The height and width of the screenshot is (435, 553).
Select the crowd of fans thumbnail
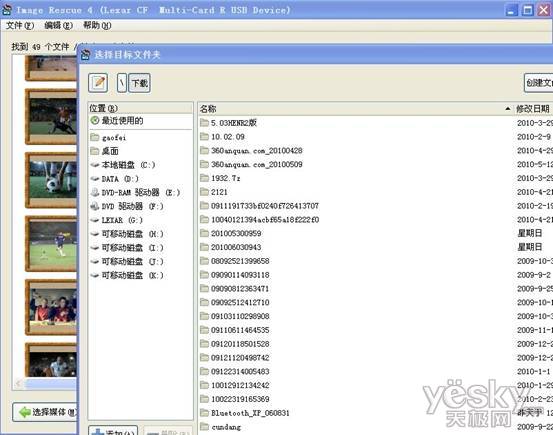pos(51,307)
